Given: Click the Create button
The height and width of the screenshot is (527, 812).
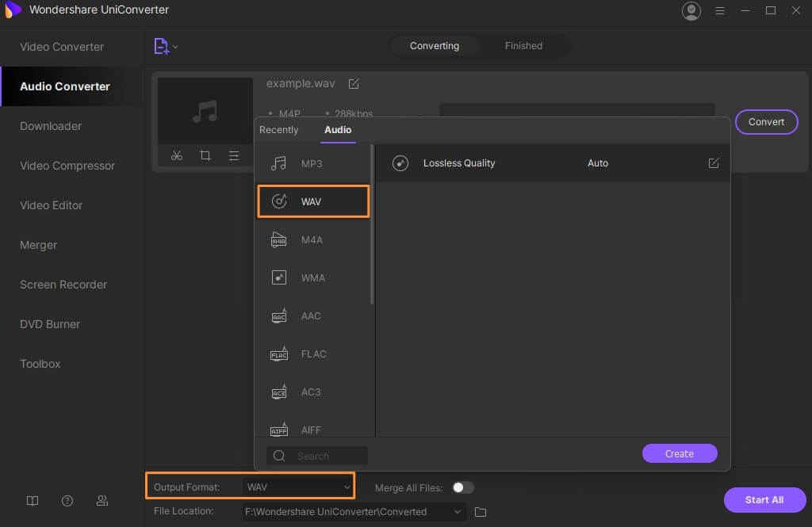Looking at the screenshot, I should [680, 453].
